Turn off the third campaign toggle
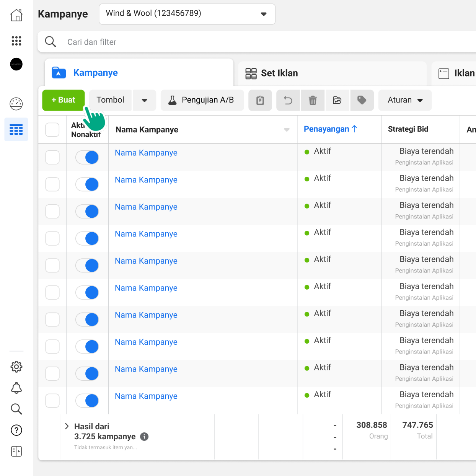Screen dimensions: 476x476 [x=87, y=211]
